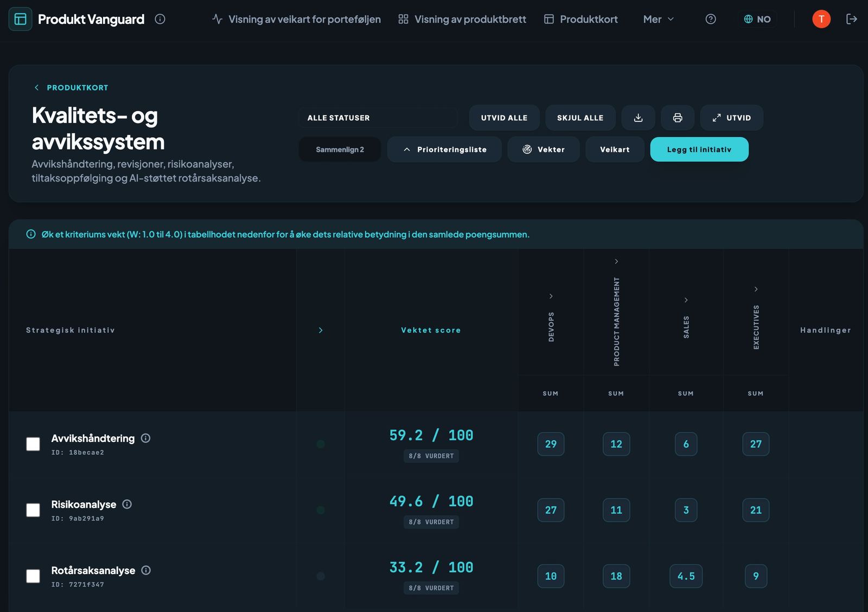868x612 pixels.
Task: Click 8/8 VURDERT badge under Avvikshåndtering
Action: coord(431,456)
